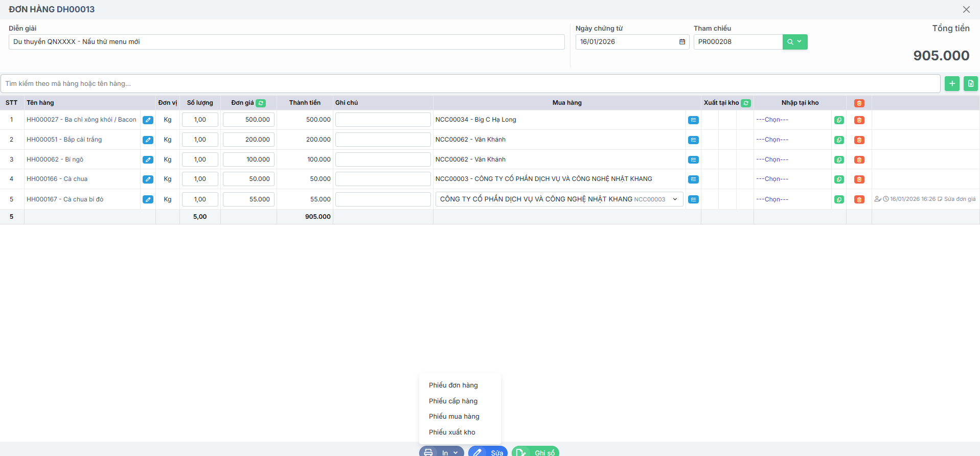
Task: Click the red delete-all icon in table header
Action: pyautogui.click(x=859, y=103)
